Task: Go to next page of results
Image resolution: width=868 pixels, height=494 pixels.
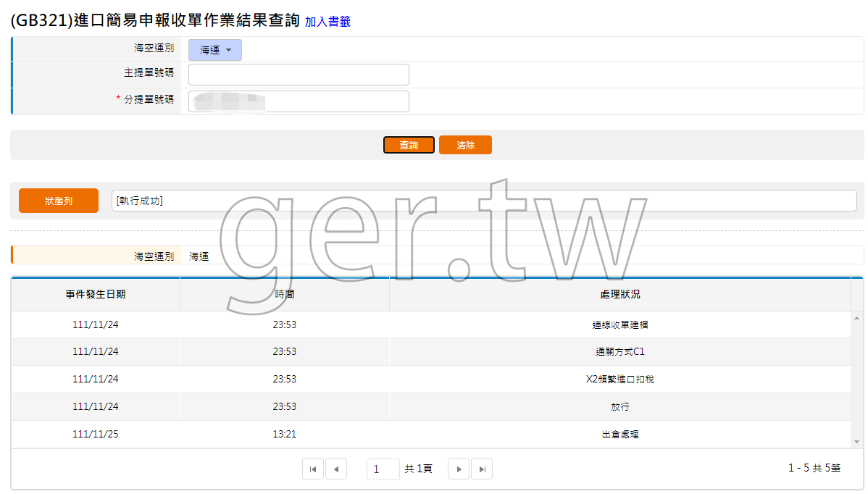Action: [459, 469]
